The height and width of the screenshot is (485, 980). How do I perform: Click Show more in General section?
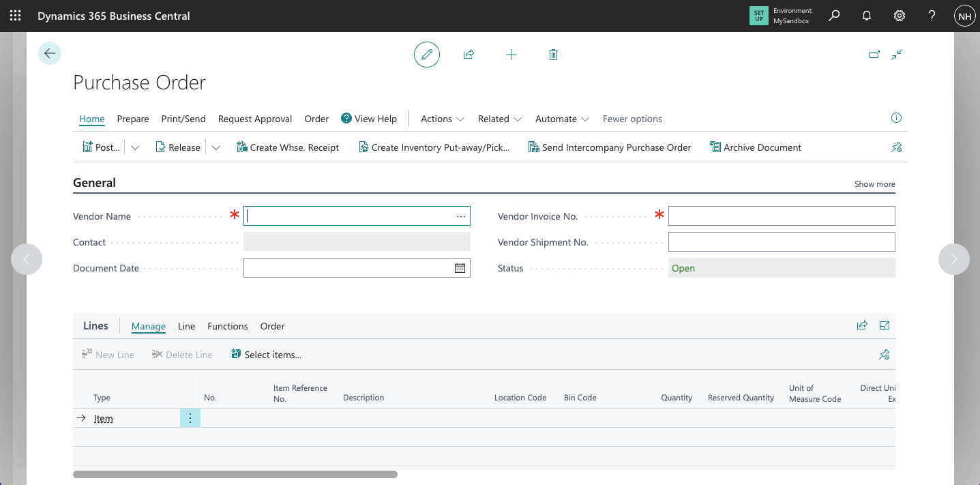point(874,184)
